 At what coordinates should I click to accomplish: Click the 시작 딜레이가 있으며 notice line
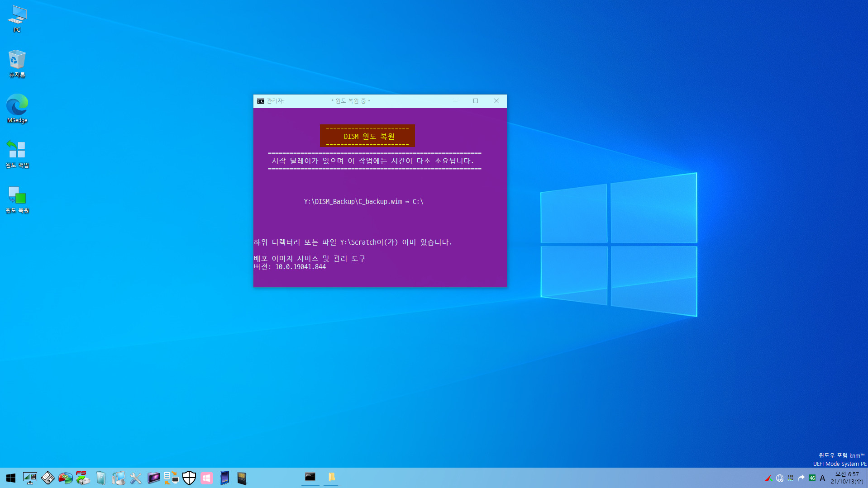pyautogui.click(x=373, y=161)
